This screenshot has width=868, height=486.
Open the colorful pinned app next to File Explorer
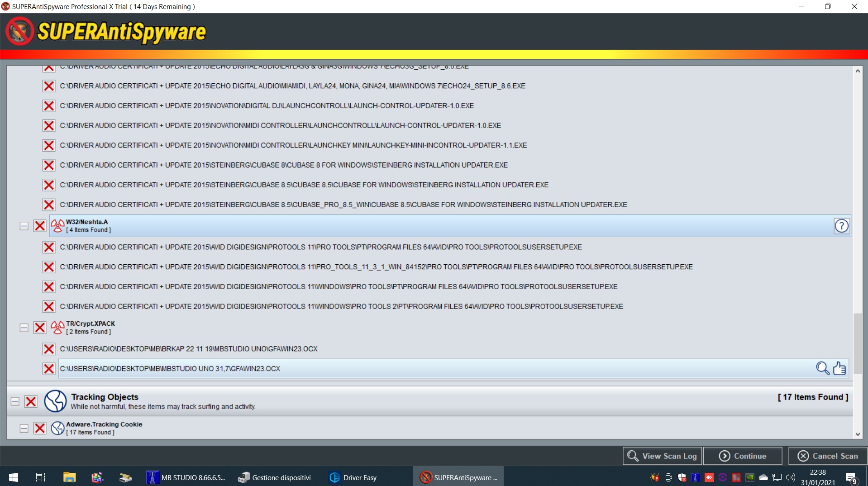[x=97, y=477]
